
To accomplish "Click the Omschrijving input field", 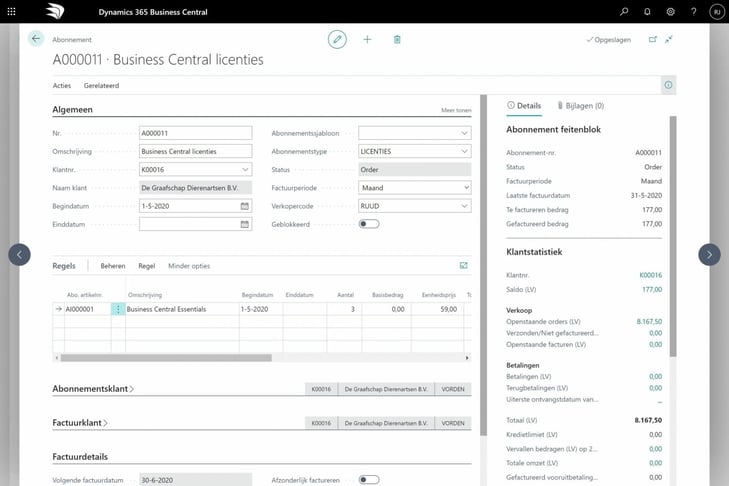I will click(195, 151).
